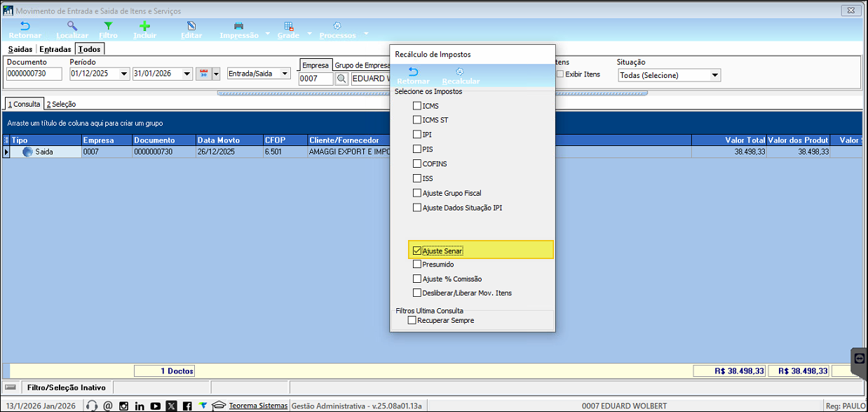Open the Teorema Sistemas link
The image size is (868, 412).
point(258,406)
